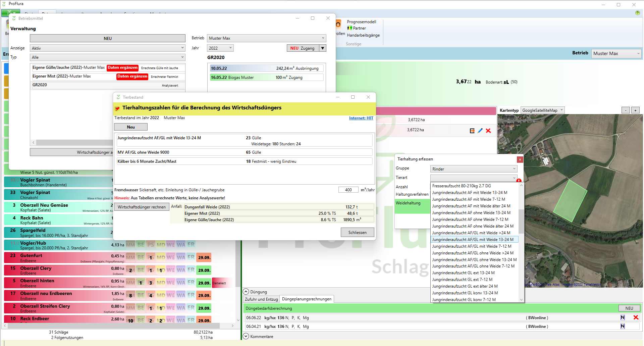The height and width of the screenshot is (346, 644).
Task: Click the Wirtschaftsdünger rechnen button
Action: pos(142,207)
